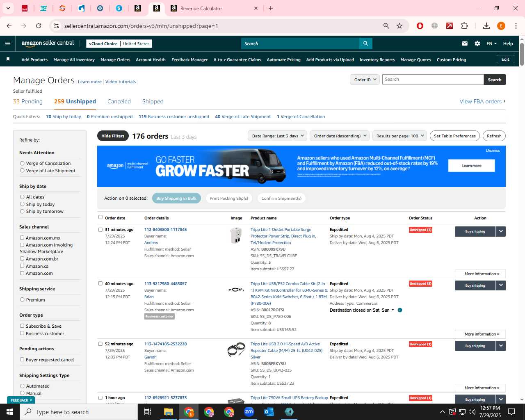Click the magnifier search button in header

365,43
